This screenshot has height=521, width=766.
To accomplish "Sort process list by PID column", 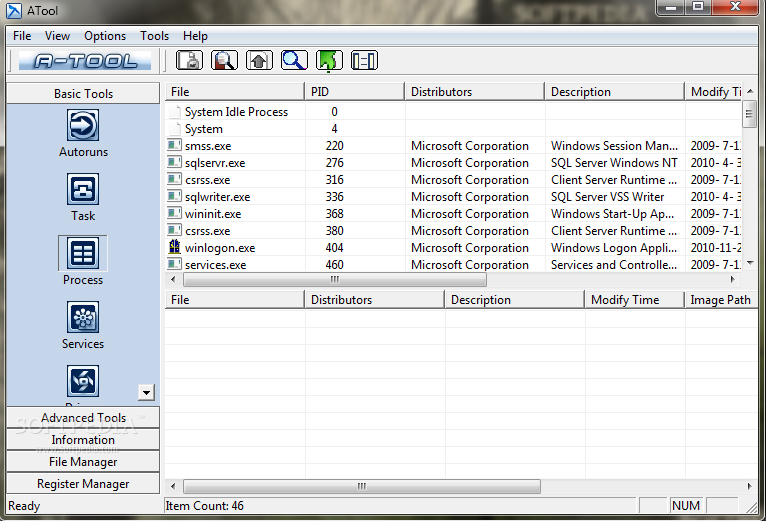I will pos(355,92).
